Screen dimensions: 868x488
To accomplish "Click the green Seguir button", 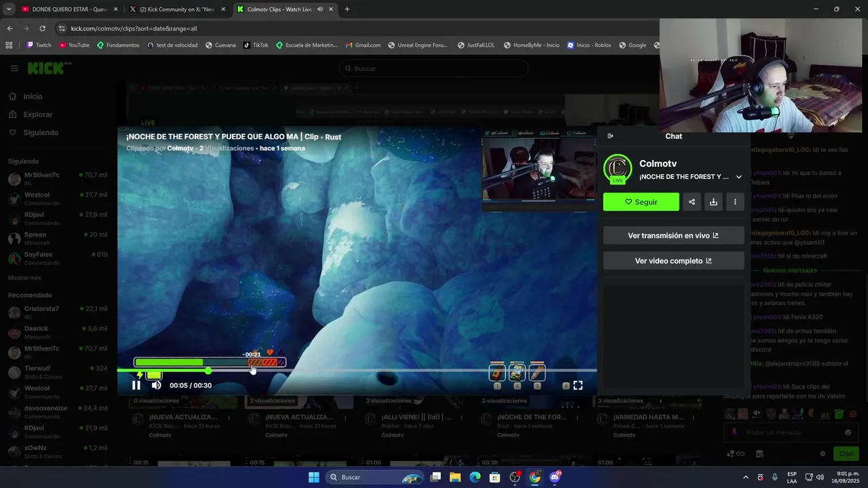I will pos(641,202).
